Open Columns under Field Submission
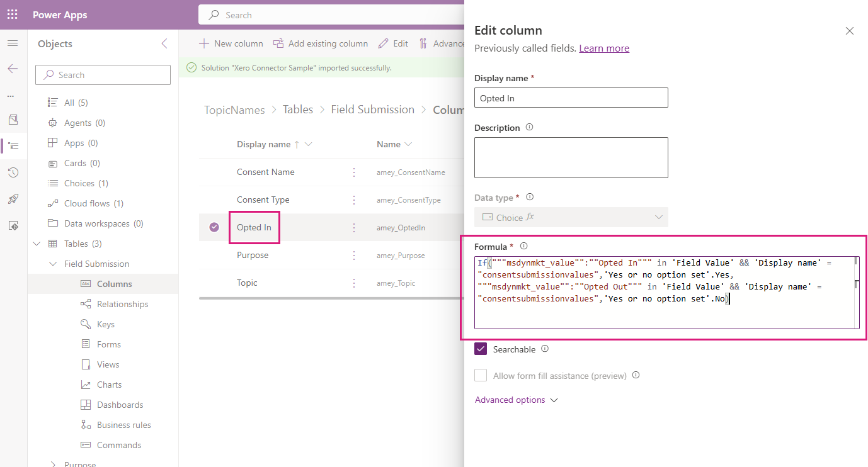 click(114, 284)
